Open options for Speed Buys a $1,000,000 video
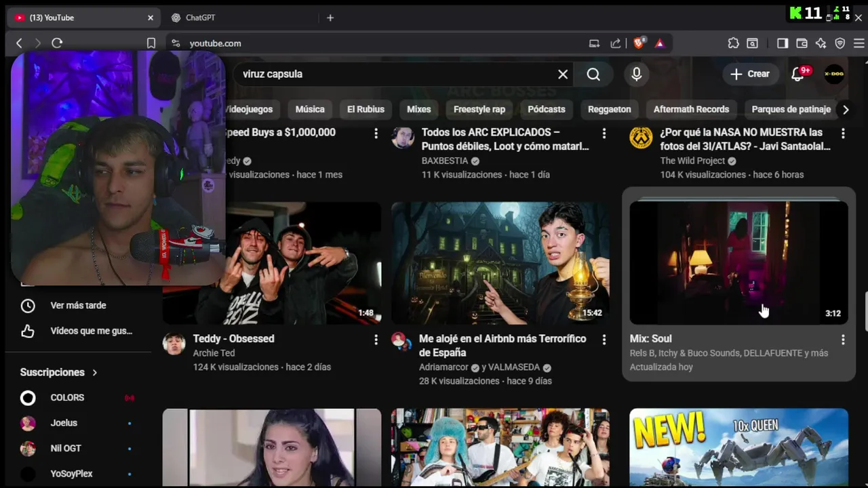Viewport: 868px width, 488px height. (376, 134)
